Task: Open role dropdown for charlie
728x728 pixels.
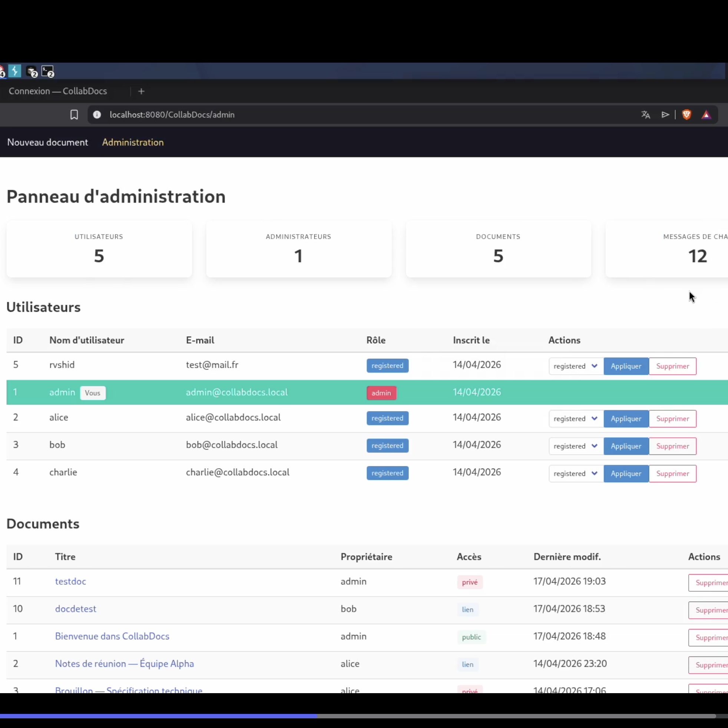Action: (576, 474)
